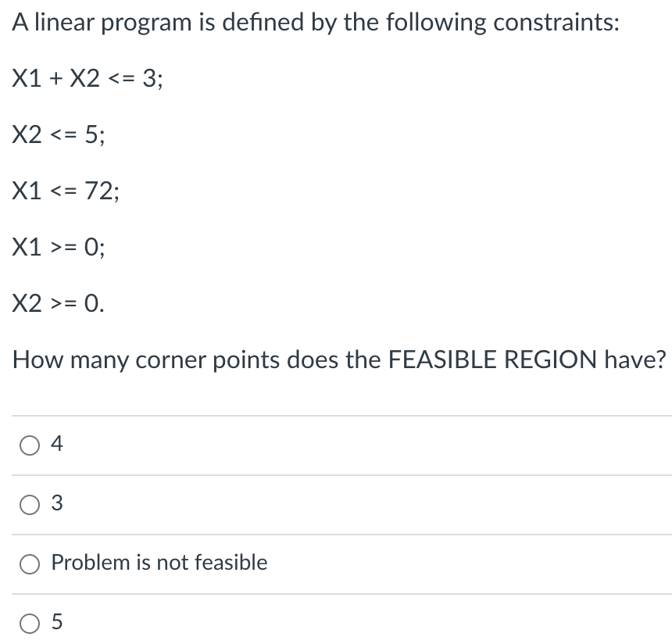Click the constraint 'X1 + X2 <= 3;'

(x=86, y=78)
